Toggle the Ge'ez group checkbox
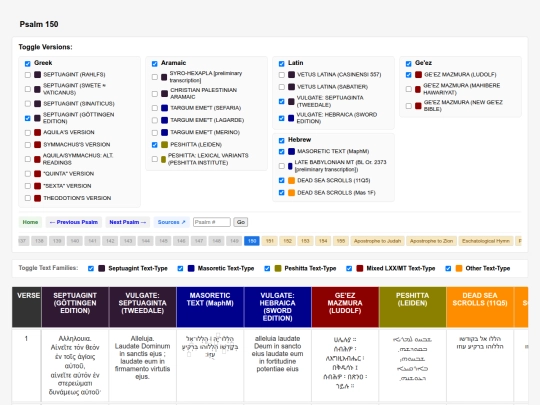Screen dimensions: 540x405 click(x=408, y=63)
